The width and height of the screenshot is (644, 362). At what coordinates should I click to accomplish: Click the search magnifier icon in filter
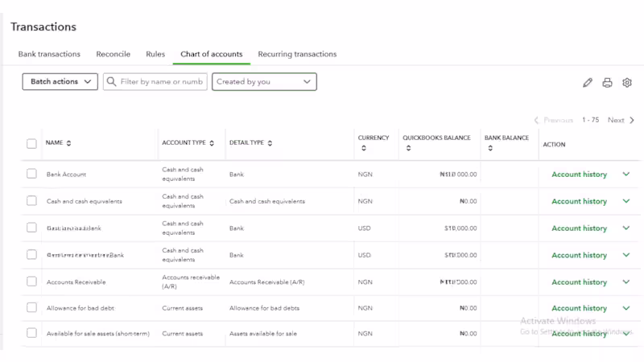click(112, 81)
